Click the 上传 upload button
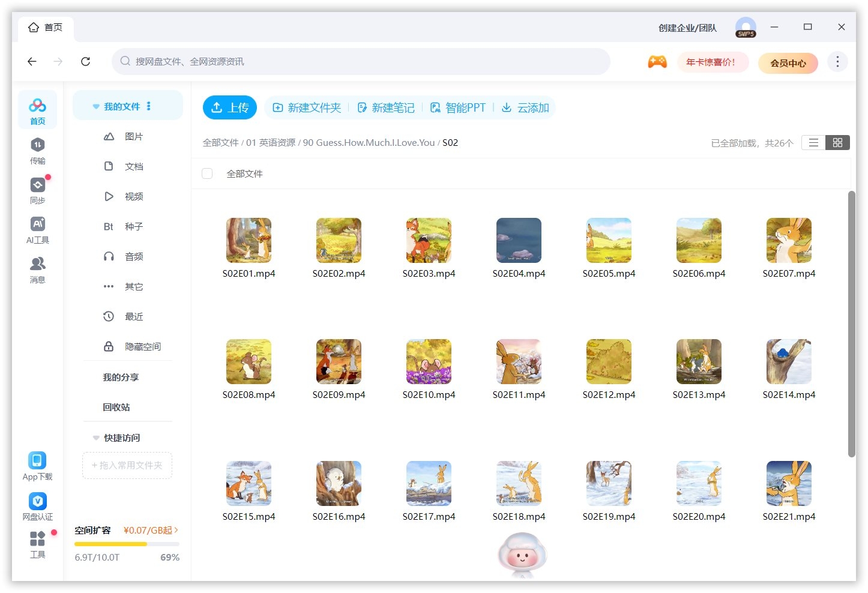This screenshot has height=593, width=868. (230, 107)
